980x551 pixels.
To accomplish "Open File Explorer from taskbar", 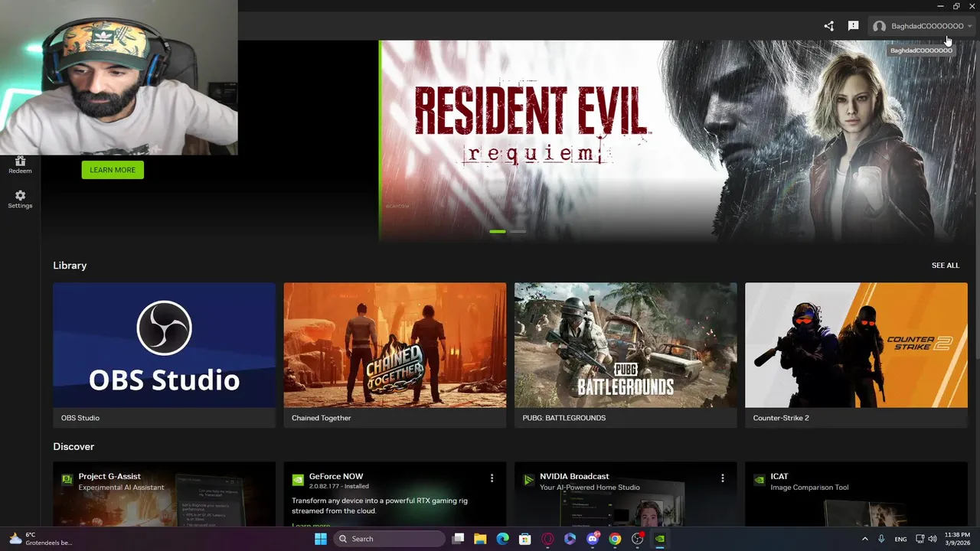I will 480,539.
